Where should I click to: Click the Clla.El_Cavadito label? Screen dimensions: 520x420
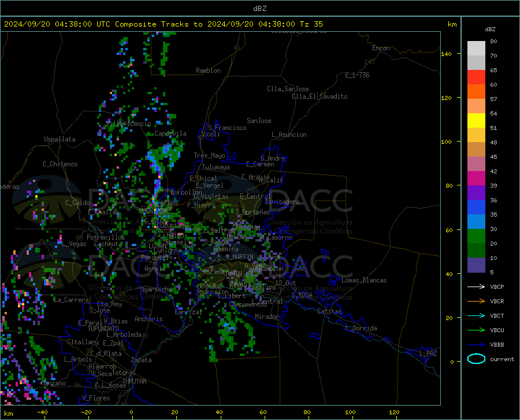(320, 96)
